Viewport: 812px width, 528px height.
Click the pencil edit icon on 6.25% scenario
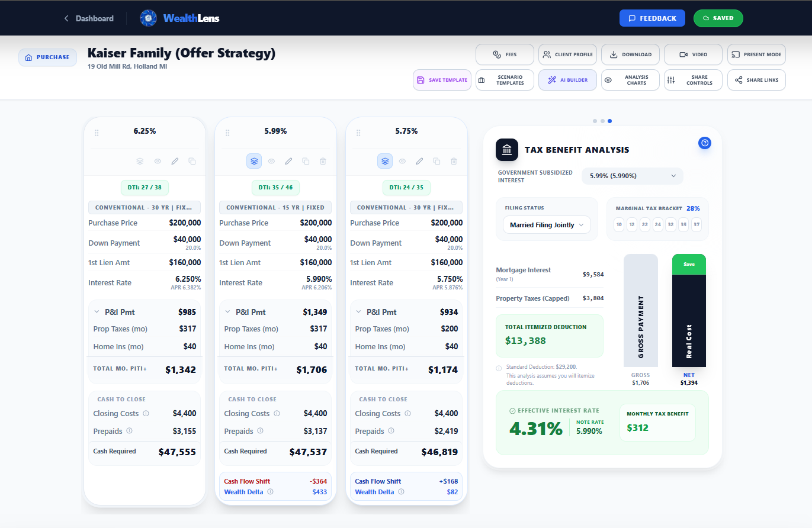(175, 161)
